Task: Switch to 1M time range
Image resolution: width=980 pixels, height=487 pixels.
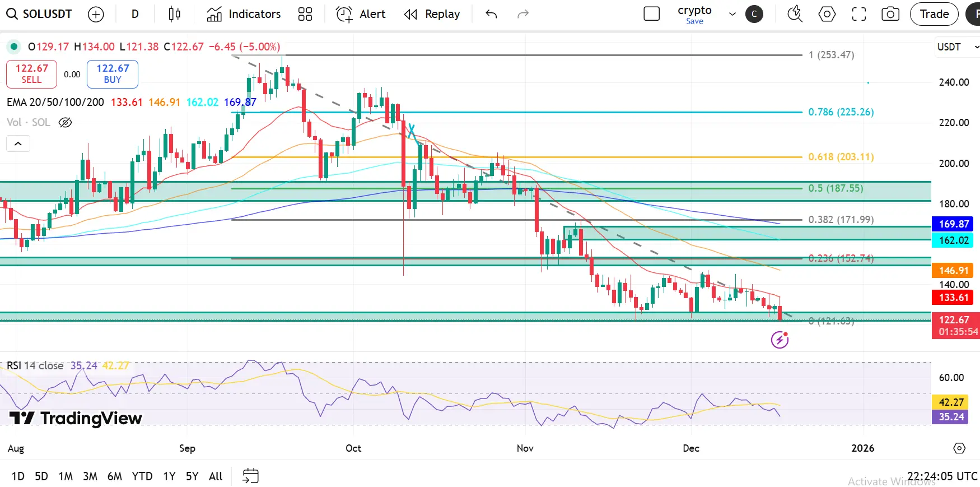Action: 66,476
